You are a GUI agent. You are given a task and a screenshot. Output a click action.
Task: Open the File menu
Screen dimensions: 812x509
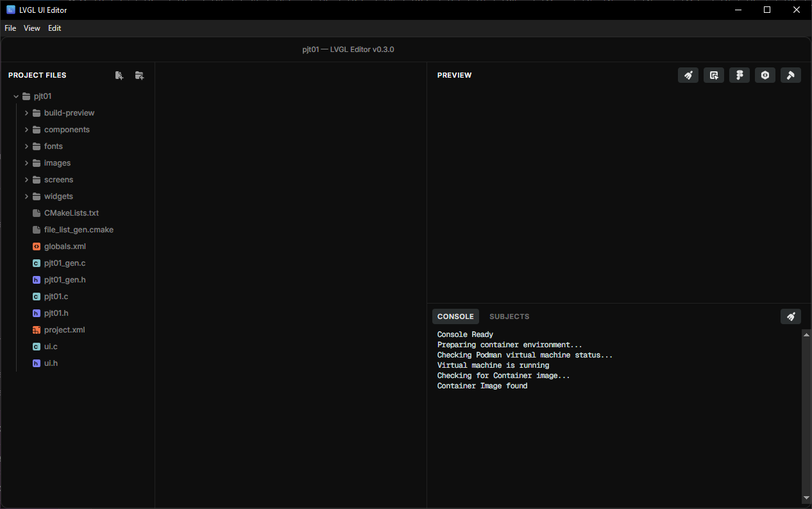10,28
